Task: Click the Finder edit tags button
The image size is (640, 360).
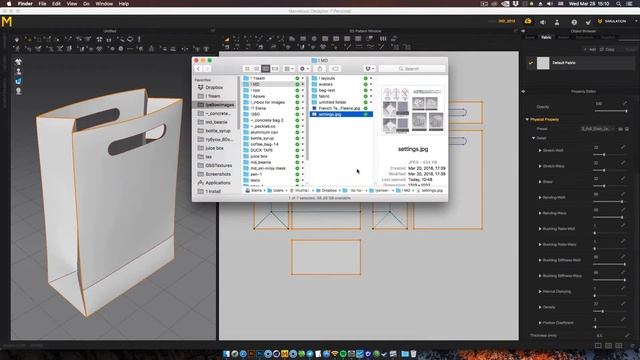Action: 335,69
